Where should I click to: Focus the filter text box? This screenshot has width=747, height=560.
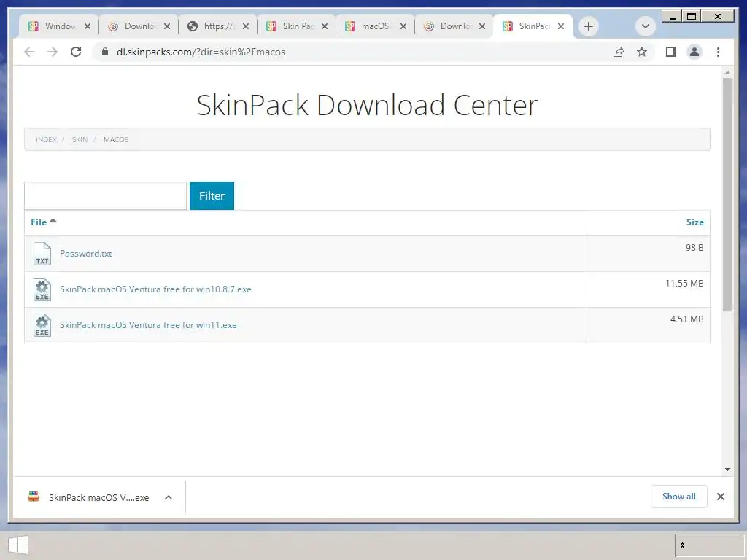coord(105,195)
